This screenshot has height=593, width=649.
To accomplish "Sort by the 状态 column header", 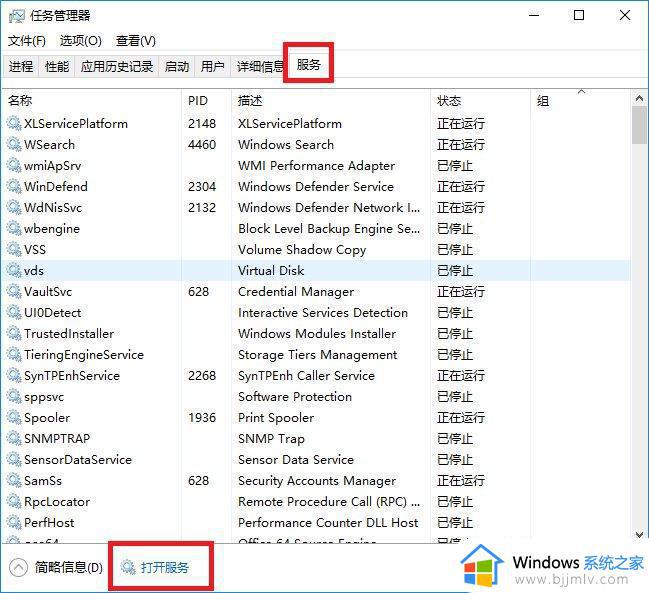I will click(x=480, y=101).
